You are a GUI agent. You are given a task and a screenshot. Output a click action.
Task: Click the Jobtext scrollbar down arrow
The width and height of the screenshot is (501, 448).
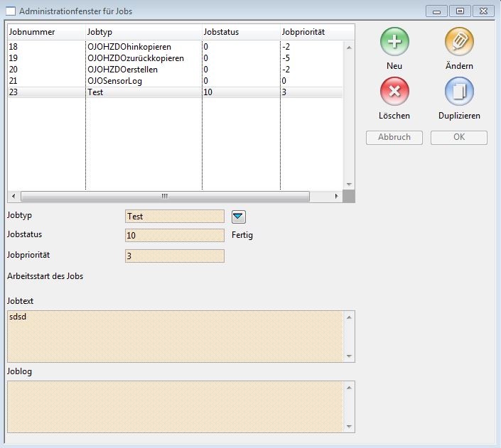click(349, 356)
